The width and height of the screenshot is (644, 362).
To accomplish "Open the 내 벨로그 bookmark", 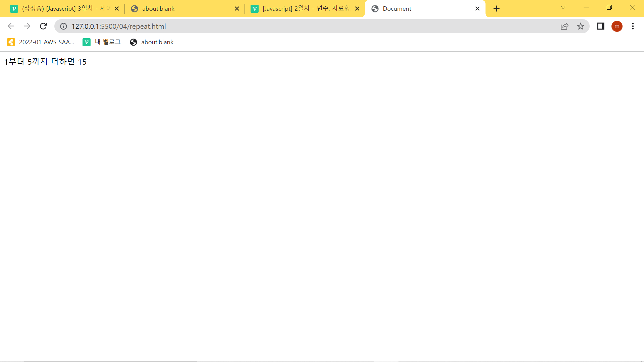I will [102, 42].
